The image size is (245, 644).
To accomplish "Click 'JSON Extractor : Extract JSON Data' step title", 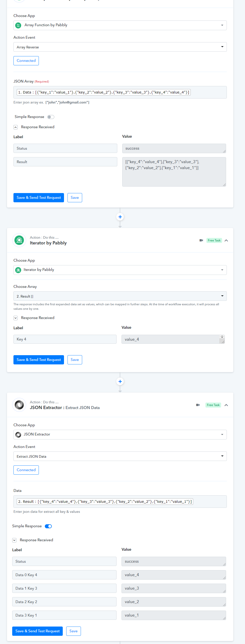I will tap(65, 408).
